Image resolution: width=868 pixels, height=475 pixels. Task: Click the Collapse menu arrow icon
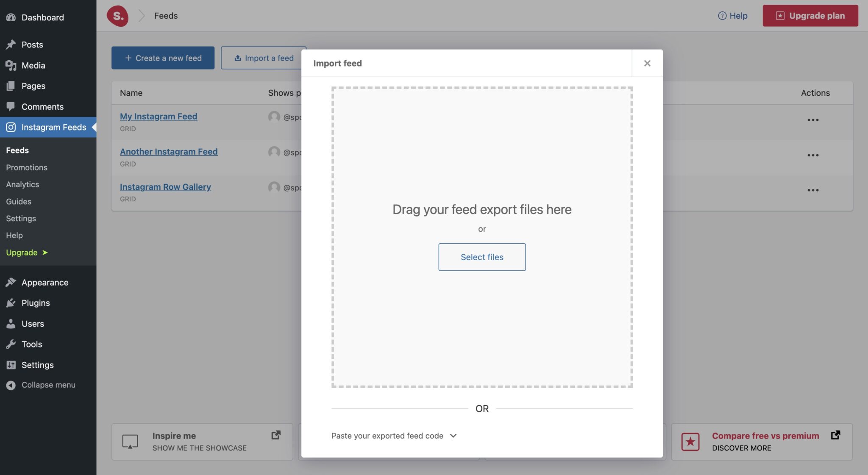click(x=11, y=385)
